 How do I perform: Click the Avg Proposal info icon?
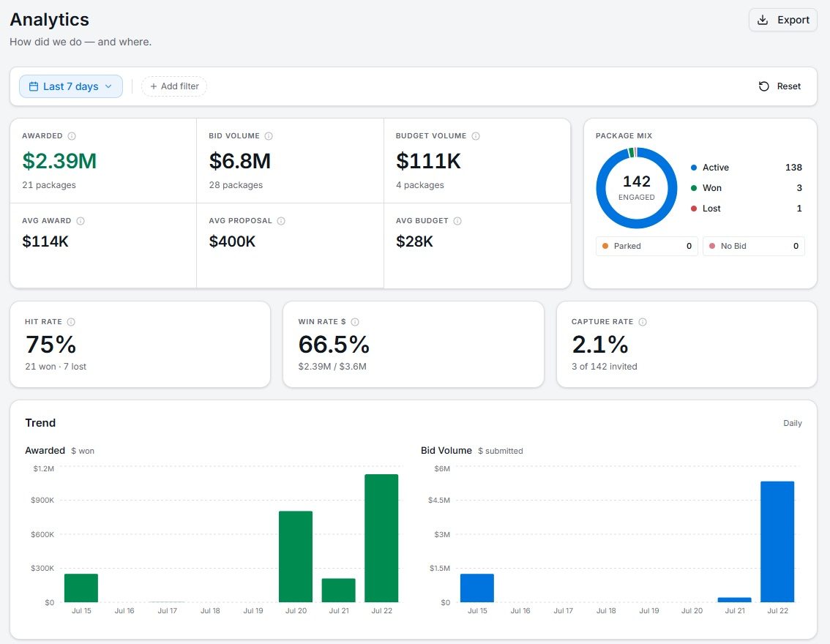[281, 221]
